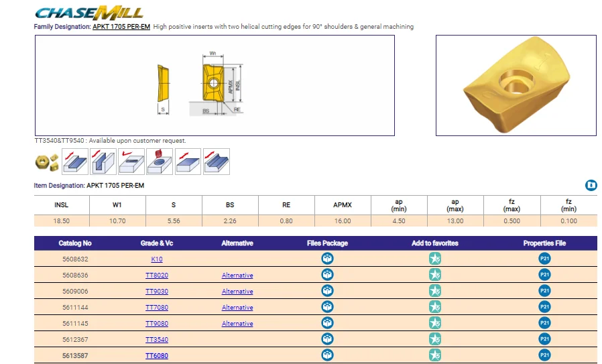Image resolution: width=602 pixels, height=364 pixels.
Task: Open P21 properties file for 5613587
Action: (544, 355)
